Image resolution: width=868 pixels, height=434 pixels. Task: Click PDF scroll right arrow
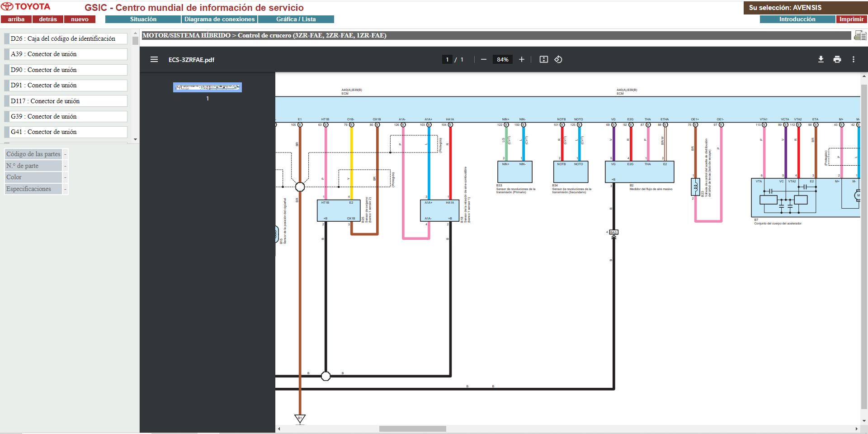(856, 429)
